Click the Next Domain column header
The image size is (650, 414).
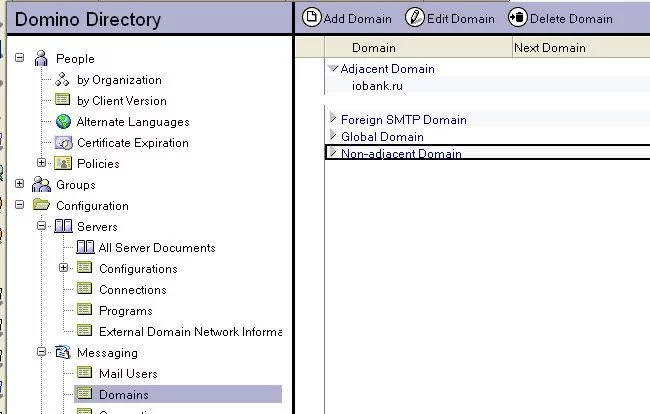pyautogui.click(x=549, y=48)
